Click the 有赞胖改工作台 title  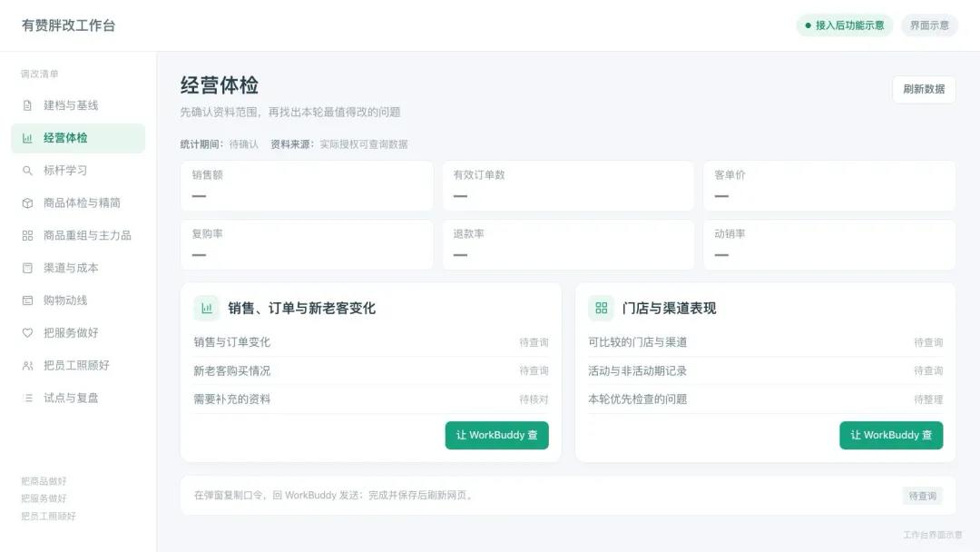point(69,25)
